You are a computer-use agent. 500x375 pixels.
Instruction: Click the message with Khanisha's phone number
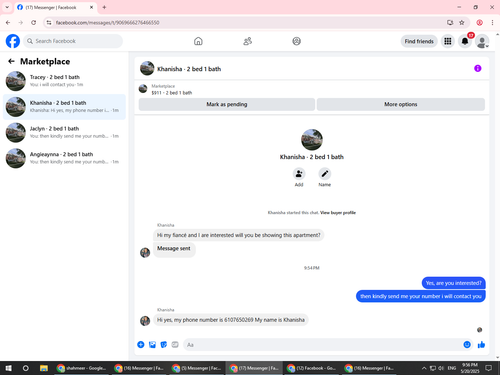point(231,320)
